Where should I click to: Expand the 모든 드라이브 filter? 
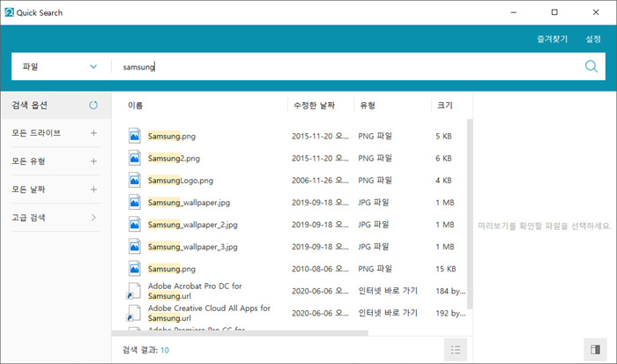click(x=93, y=133)
